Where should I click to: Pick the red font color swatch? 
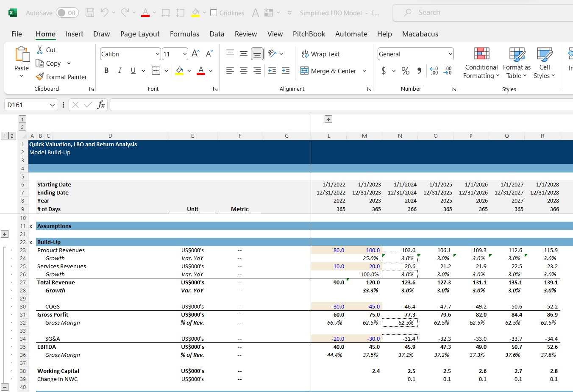coord(200,71)
